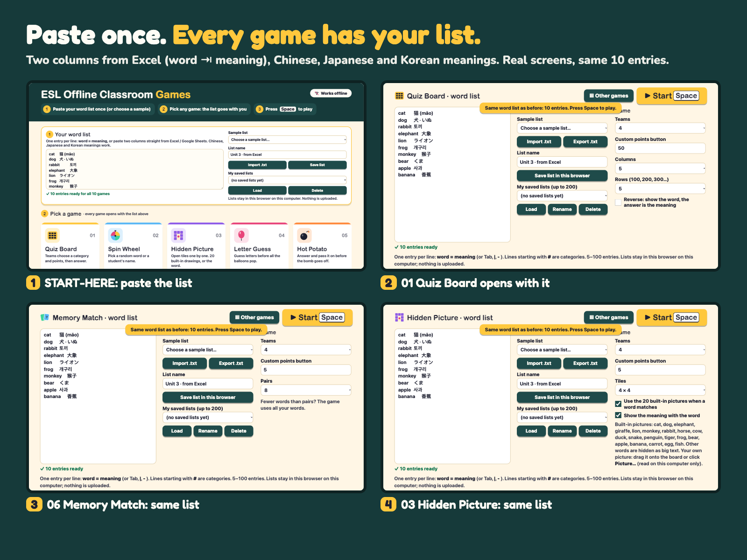This screenshot has height=560, width=747.
Task: Click the Hidden Picture title tiles icon
Action: pos(399,317)
